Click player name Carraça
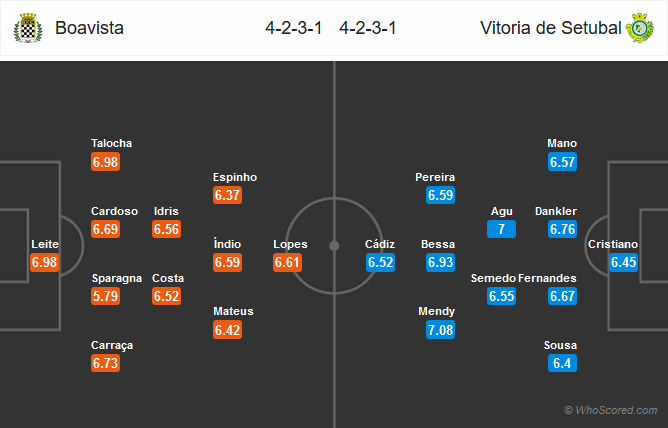 coord(112,345)
